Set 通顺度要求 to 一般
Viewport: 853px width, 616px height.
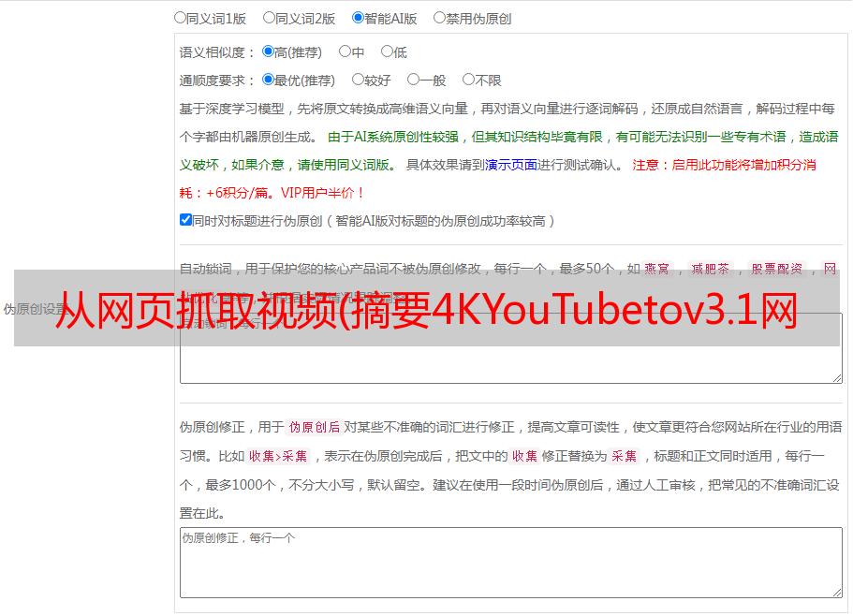click(413, 80)
